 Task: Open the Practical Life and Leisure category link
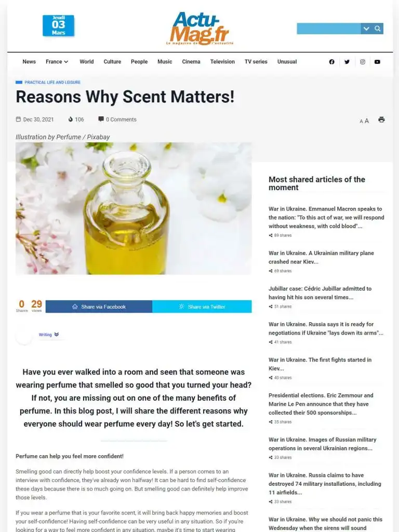[x=52, y=82]
